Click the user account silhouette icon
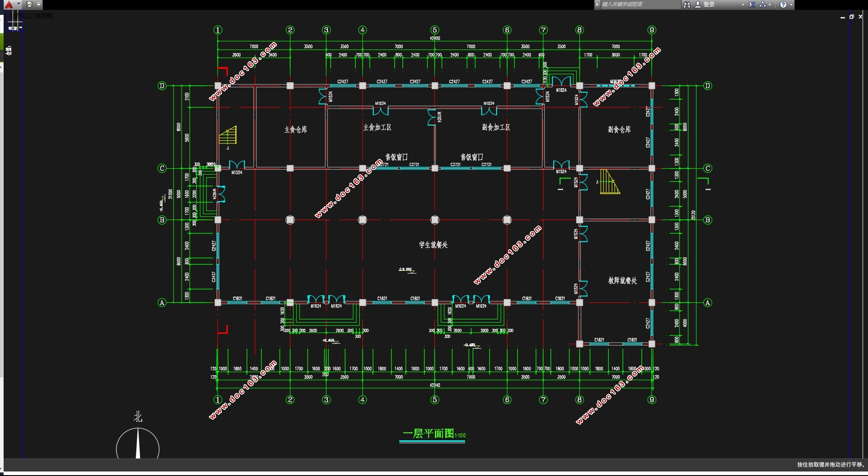This screenshot has height=476, width=868. (698, 4)
